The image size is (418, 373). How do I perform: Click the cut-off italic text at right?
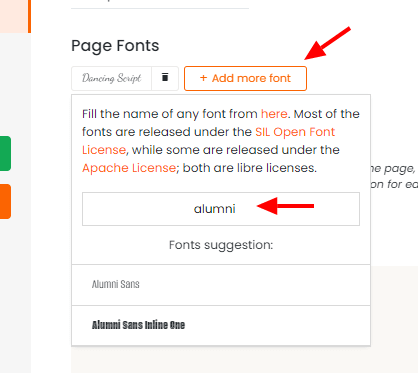coord(394,176)
